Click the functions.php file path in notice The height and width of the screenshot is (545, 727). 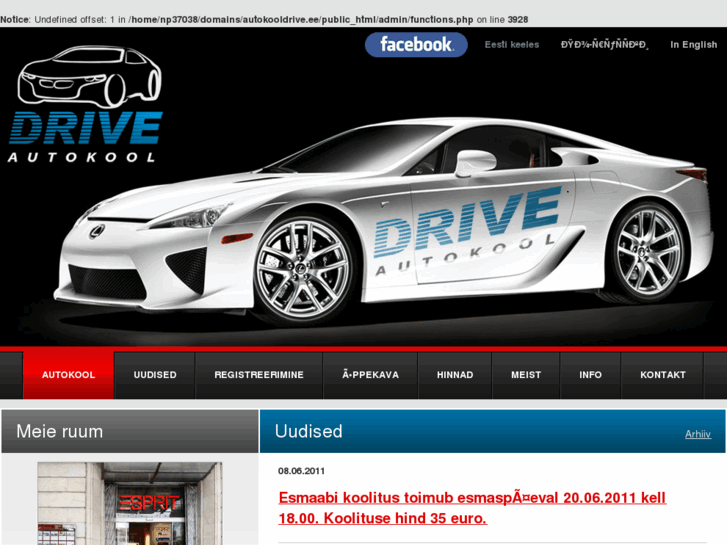(302, 19)
